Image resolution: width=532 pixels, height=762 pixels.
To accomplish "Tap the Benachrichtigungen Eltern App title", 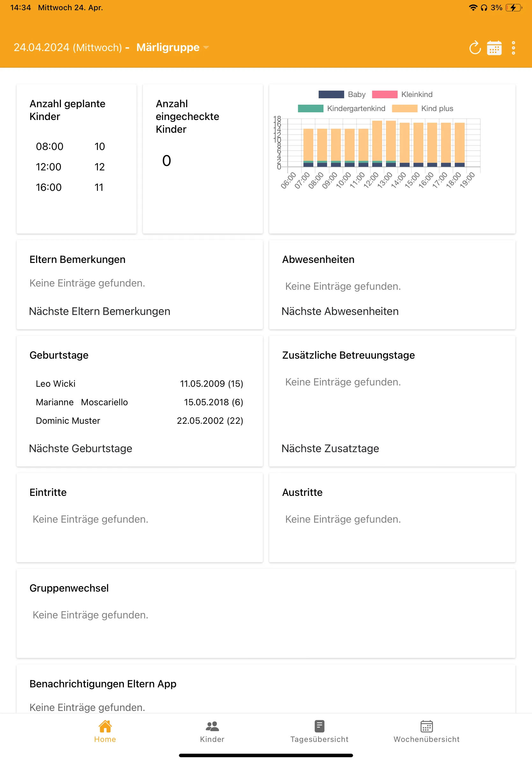I will 103,684.
